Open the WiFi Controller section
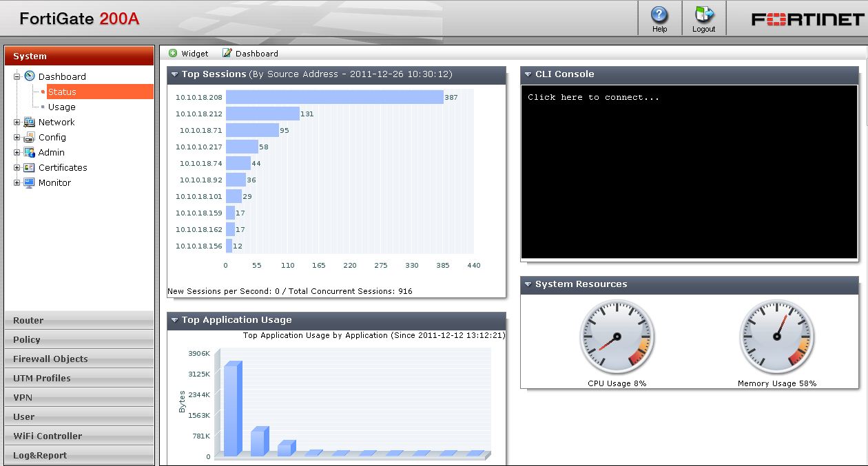Image resolution: width=868 pixels, height=466 pixels. coord(79,436)
